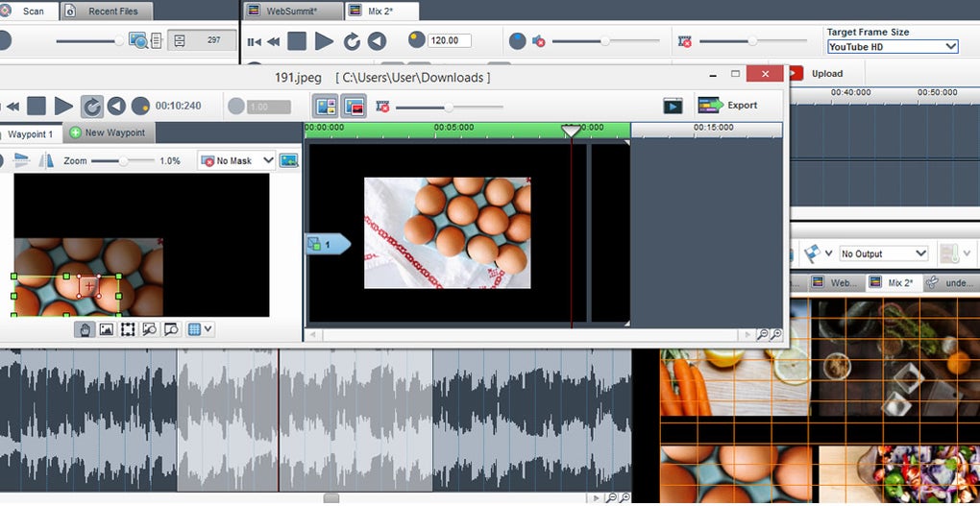980x506 pixels.
Task: Click the timeline playhead marker
Action: (571, 131)
